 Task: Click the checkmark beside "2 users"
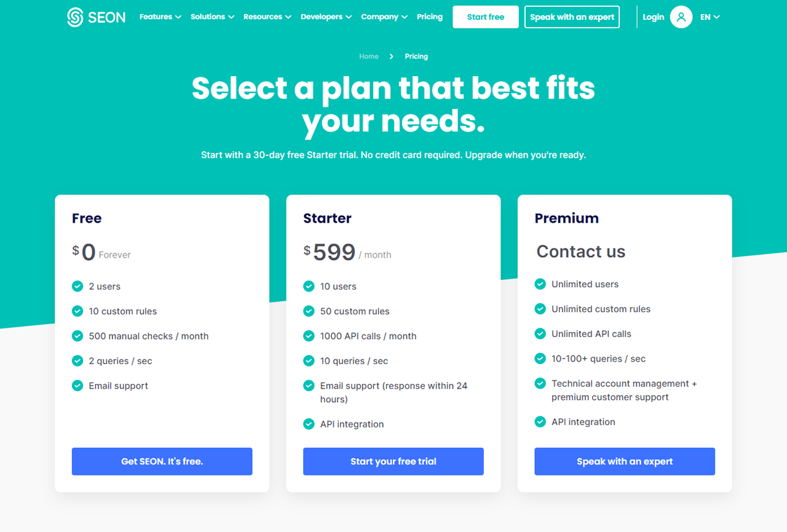tap(77, 286)
